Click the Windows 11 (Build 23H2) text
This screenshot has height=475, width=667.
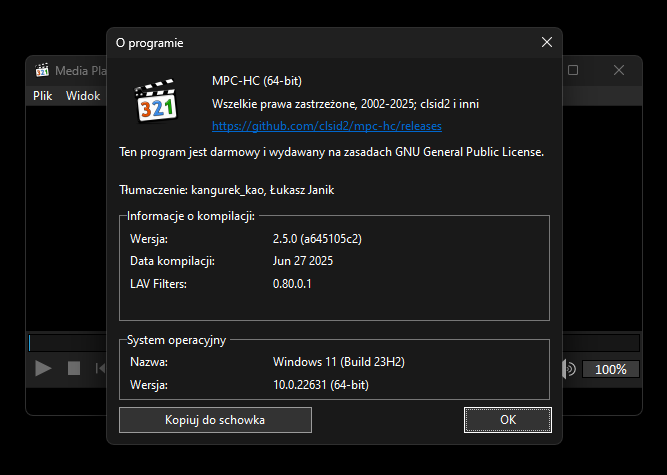pyautogui.click(x=339, y=362)
